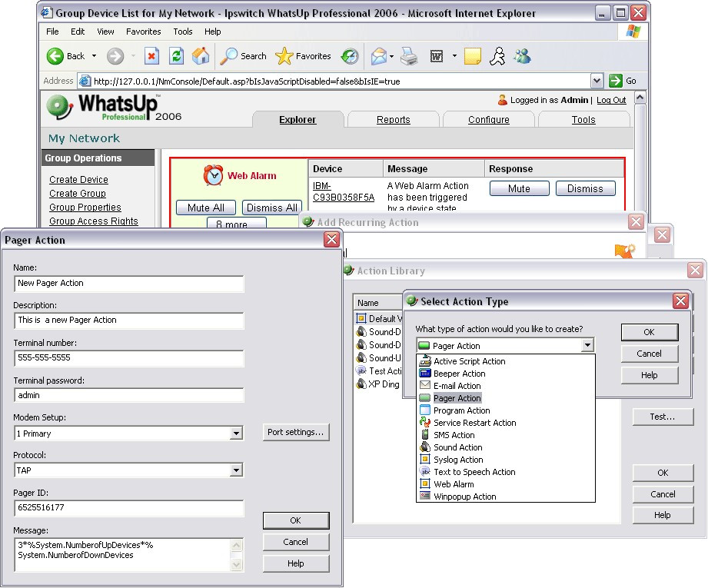Collapse the Pager Action type combo box
Image resolution: width=708 pixels, height=588 pixels.
point(587,345)
